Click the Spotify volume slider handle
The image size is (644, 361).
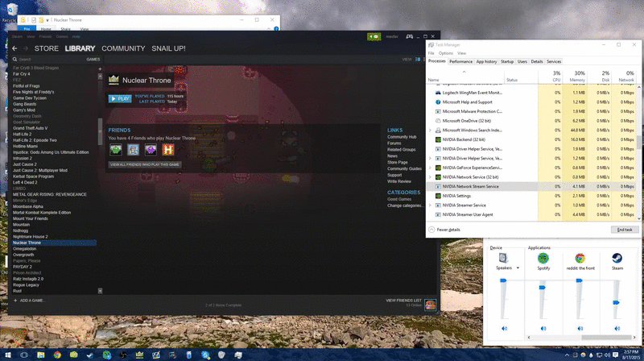pos(542,287)
